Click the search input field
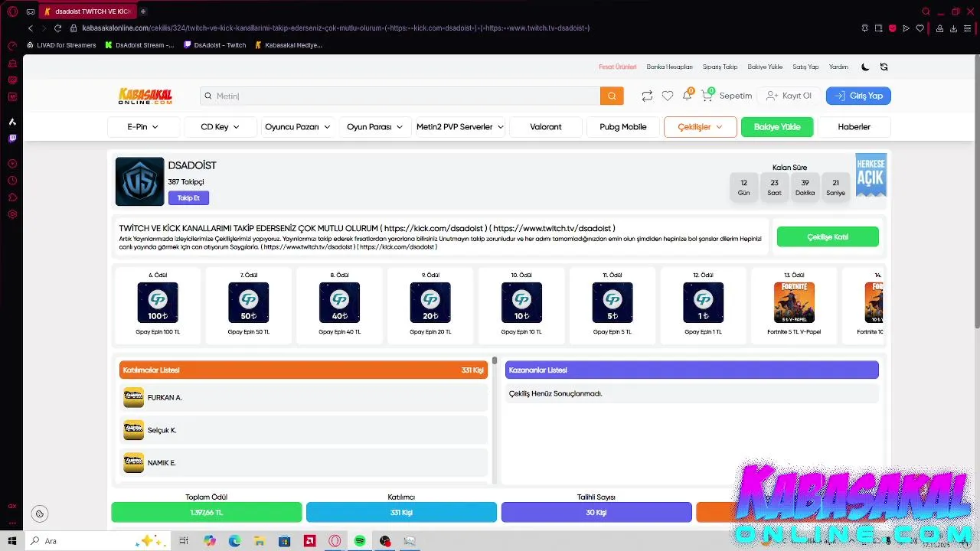The width and height of the screenshot is (980, 551). pos(400,96)
